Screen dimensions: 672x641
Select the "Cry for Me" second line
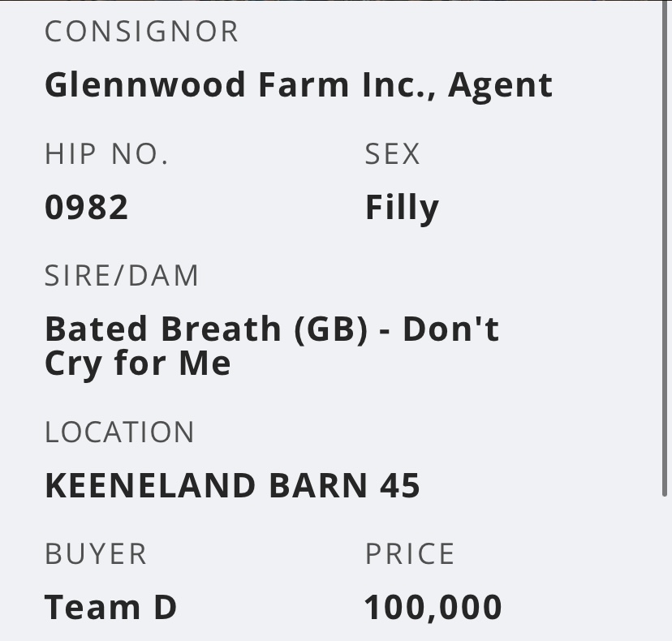(138, 363)
